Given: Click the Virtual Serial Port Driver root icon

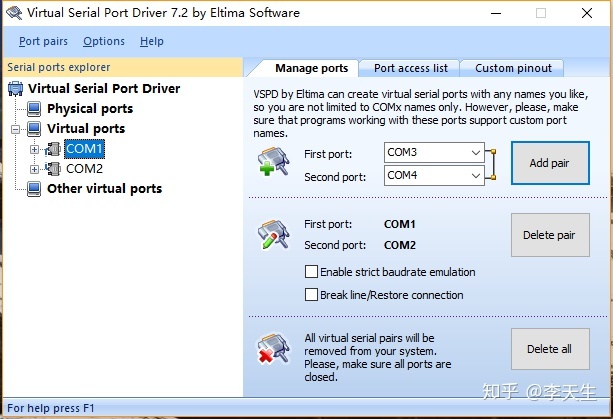Looking at the screenshot, I should coord(15,89).
